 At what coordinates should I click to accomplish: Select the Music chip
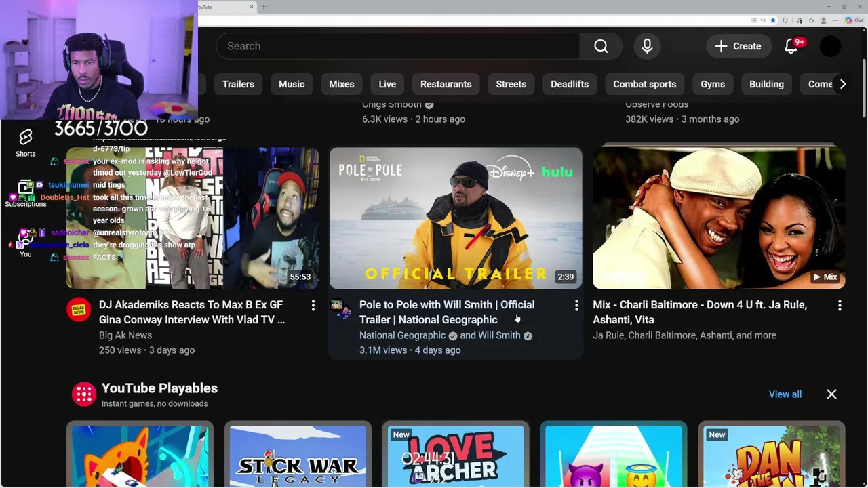(x=292, y=84)
